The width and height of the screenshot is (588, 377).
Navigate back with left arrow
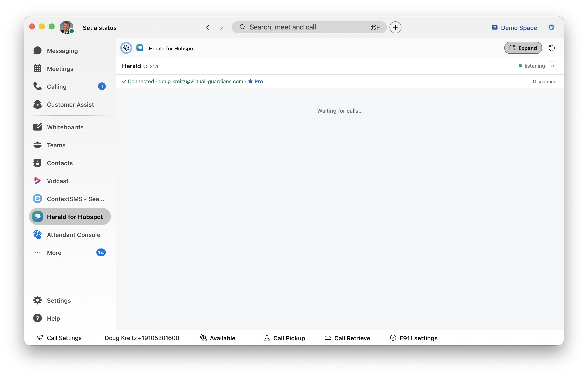[208, 27]
